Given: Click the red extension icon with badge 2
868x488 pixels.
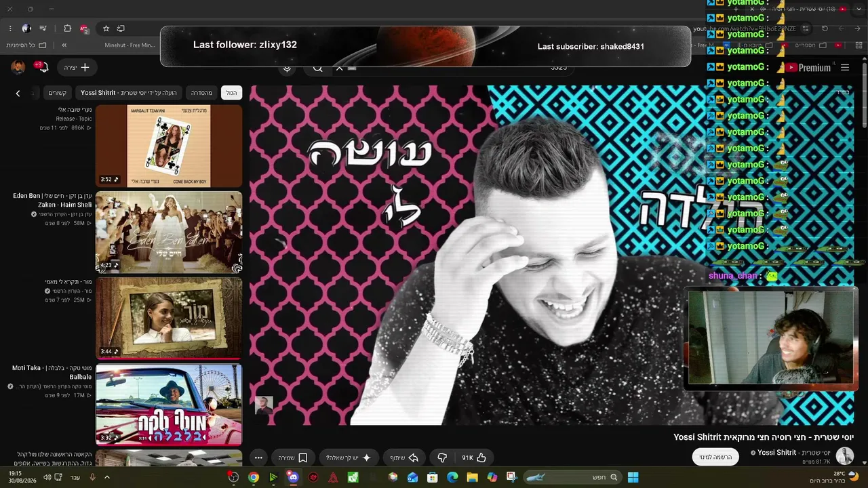Looking at the screenshot, I should 84,28.
